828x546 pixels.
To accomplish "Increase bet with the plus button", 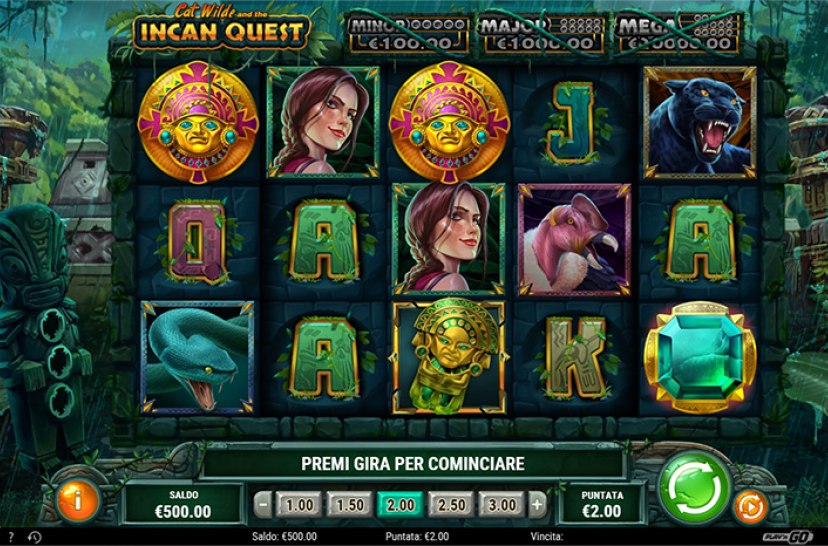I will pos(537,505).
